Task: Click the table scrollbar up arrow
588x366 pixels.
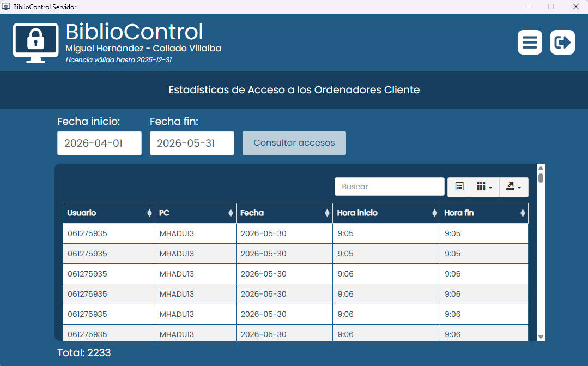Action: tap(541, 168)
